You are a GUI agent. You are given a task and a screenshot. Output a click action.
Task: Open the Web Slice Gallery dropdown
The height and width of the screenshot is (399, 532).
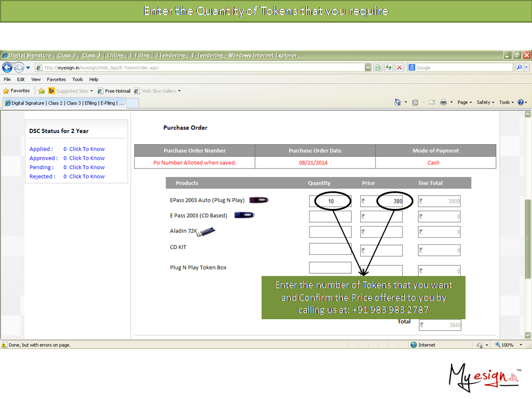click(161, 91)
